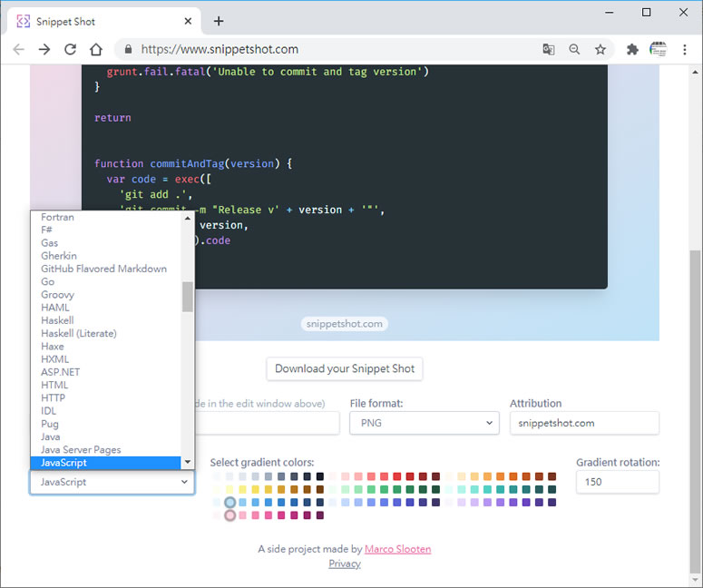Choose the darkest brown swatch ending orange row

coord(552,476)
